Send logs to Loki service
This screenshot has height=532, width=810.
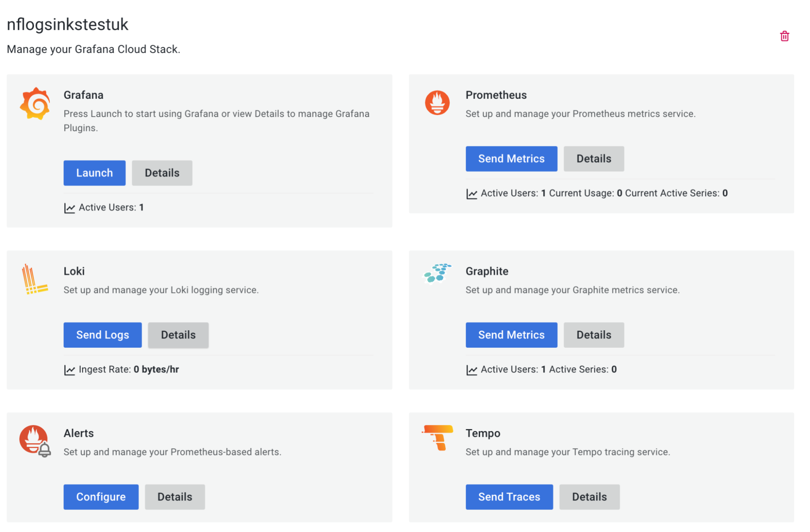tap(102, 335)
